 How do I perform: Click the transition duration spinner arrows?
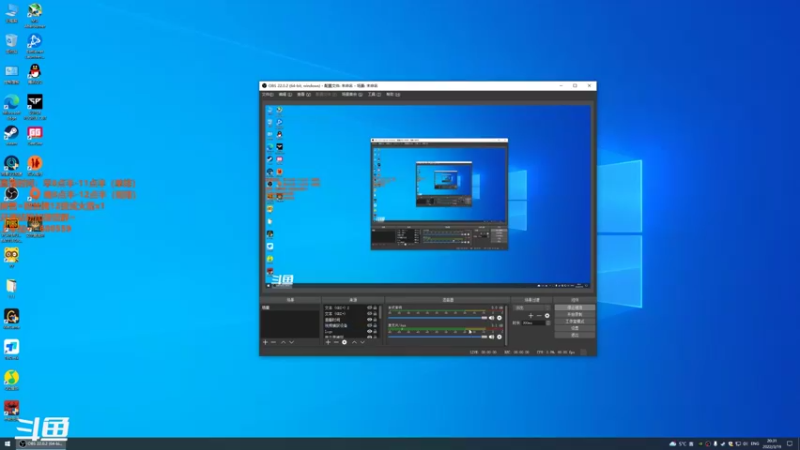click(548, 323)
